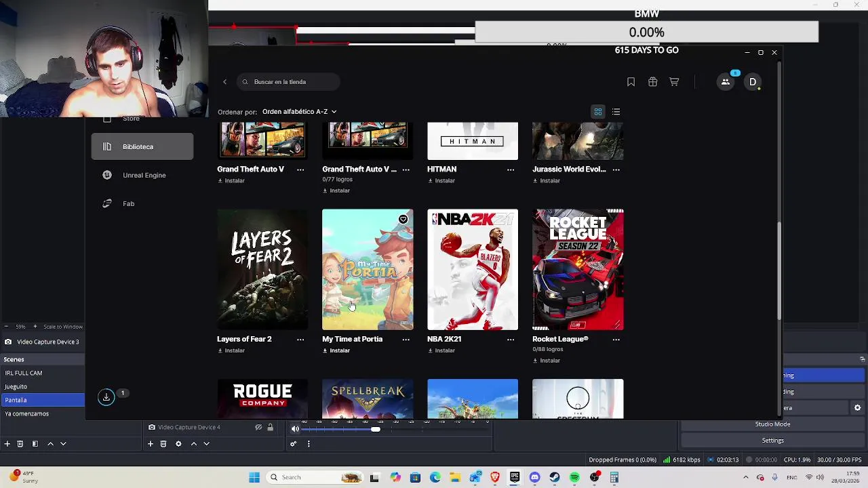Open the Epic wishlist bookmark icon
This screenshot has width=868, height=488.
[631, 82]
